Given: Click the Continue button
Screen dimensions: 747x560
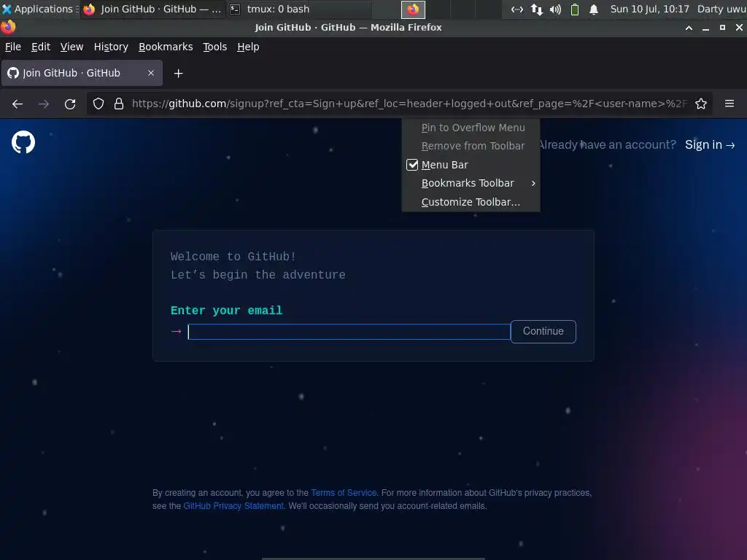Looking at the screenshot, I should (543, 332).
